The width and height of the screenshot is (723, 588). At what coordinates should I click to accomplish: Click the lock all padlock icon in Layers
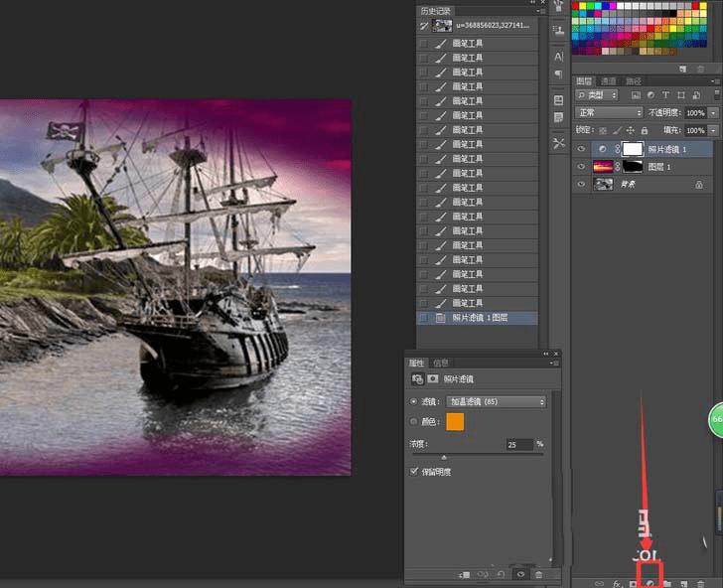tap(646, 130)
